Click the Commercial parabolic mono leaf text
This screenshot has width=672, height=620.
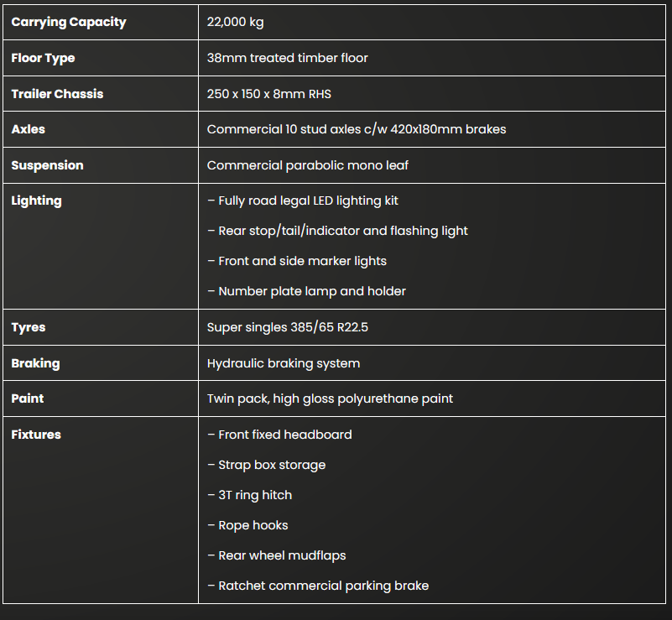(307, 165)
